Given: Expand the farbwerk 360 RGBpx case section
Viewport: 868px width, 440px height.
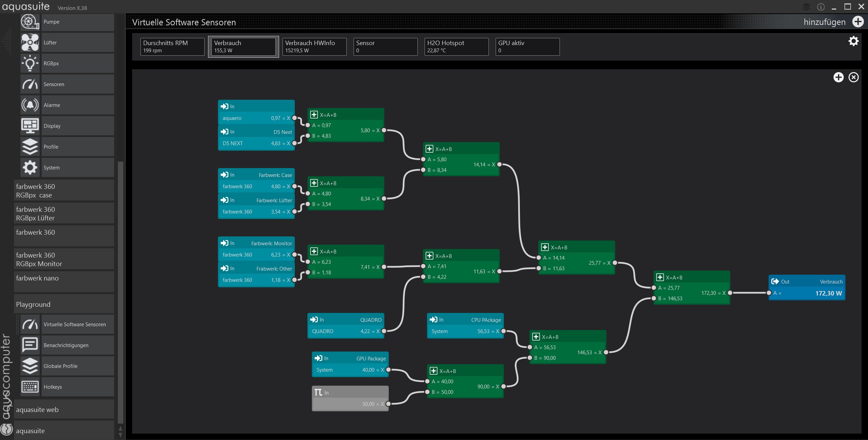Looking at the screenshot, I should tap(64, 191).
